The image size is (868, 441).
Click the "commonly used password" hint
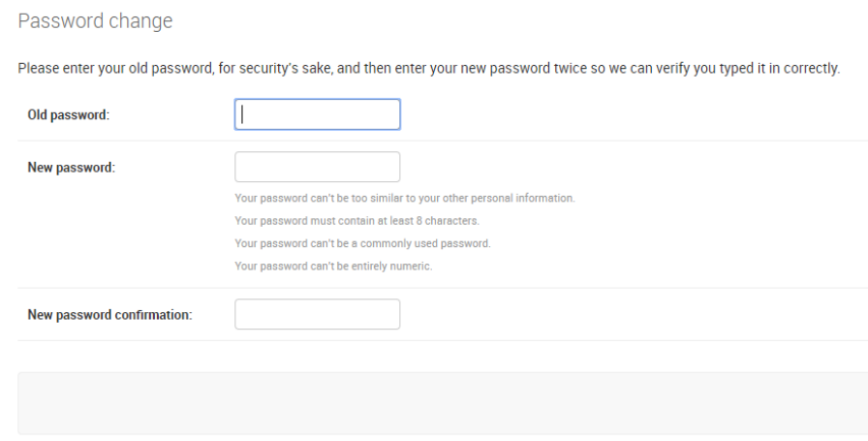pyautogui.click(x=362, y=243)
